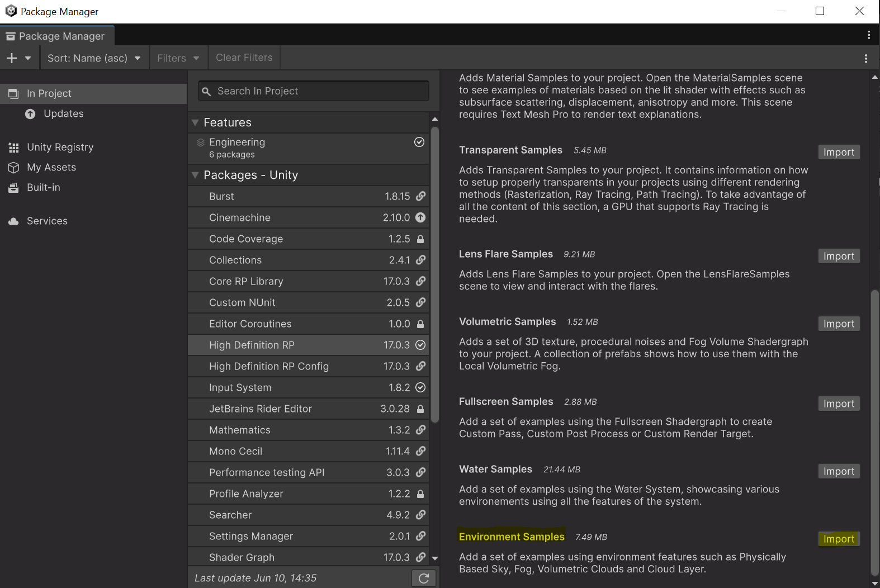Select the Shader Graph package

309,557
